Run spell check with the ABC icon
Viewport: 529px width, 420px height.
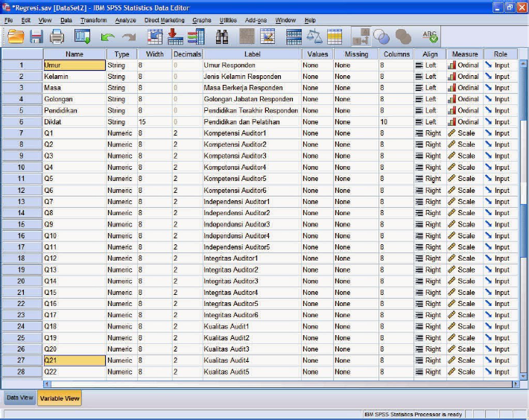click(430, 36)
